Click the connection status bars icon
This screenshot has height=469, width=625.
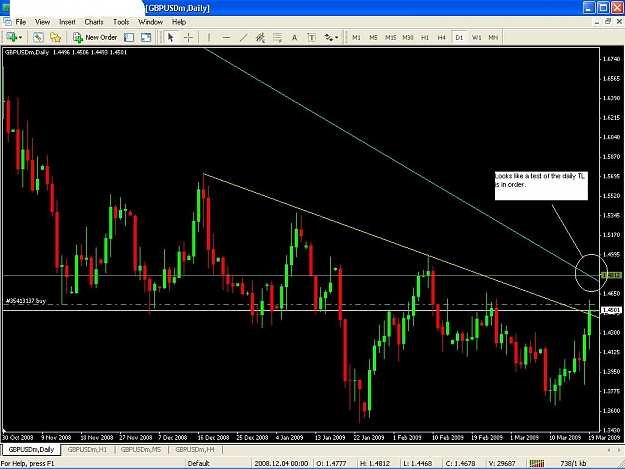coord(537,463)
